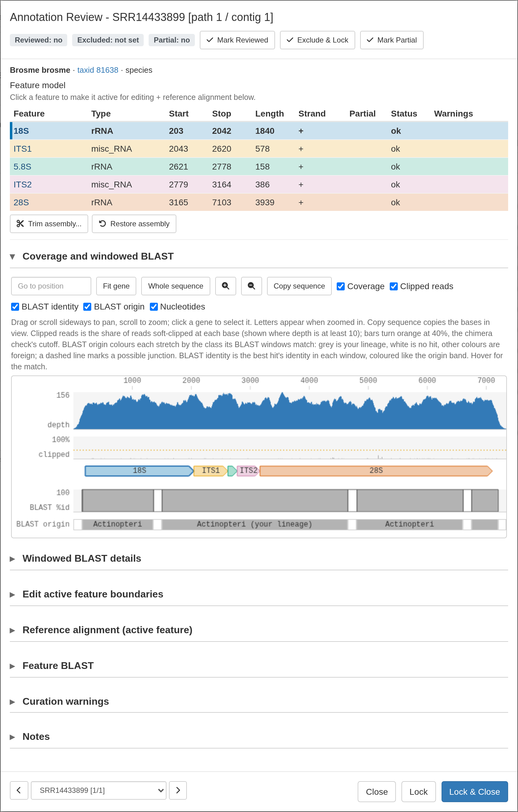
Task: Click the Mark Partial button
Action: point(392,40)
